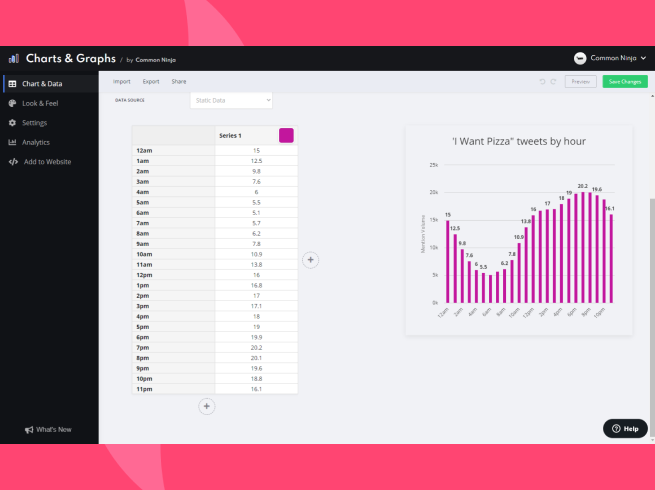Open the Look & Feel section
The height and width of the screenshot is (490, 655).
tap(50, 103)
